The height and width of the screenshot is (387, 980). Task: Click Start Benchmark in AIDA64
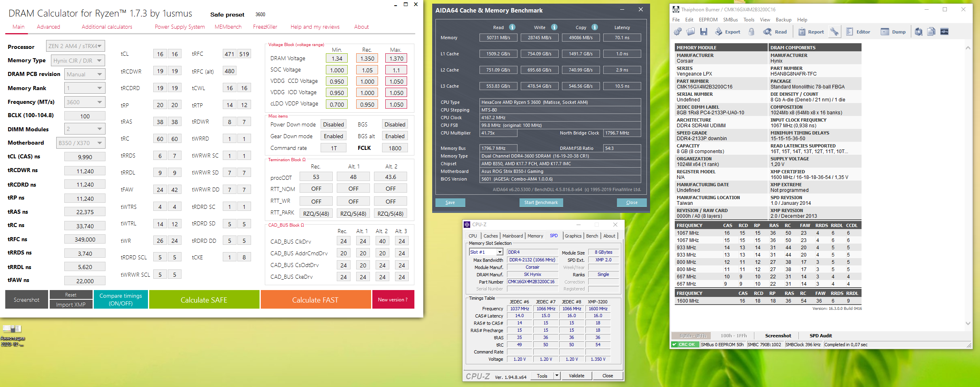click(541, 202)
